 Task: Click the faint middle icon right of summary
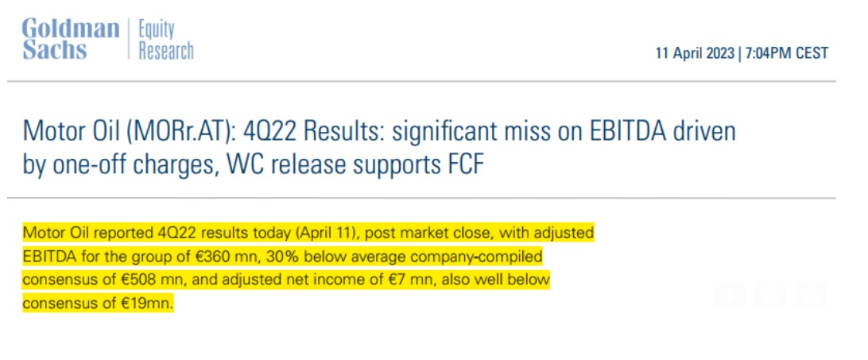(x=770, y=294)
